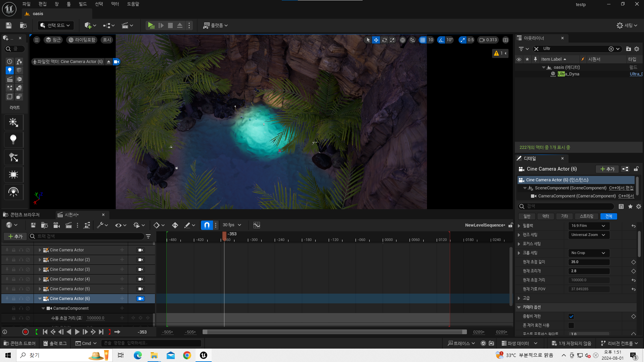Click the green Play in editor button
Viewport: 644px width, 362px height.
point(151,25)
